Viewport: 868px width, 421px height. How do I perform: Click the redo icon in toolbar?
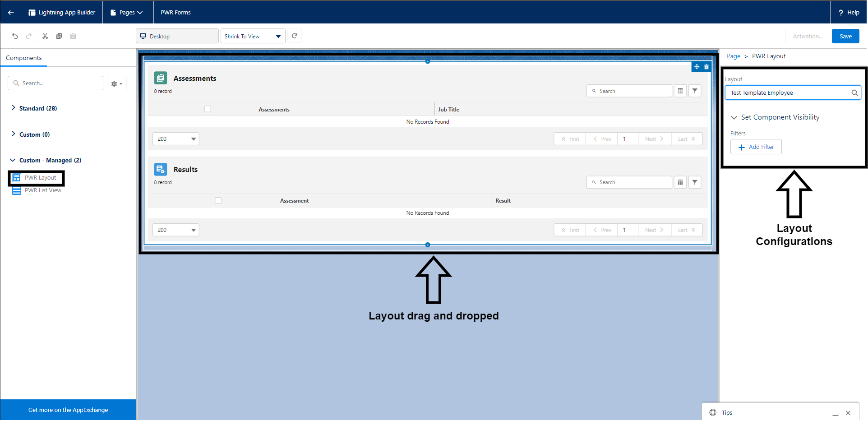(28, 36)
